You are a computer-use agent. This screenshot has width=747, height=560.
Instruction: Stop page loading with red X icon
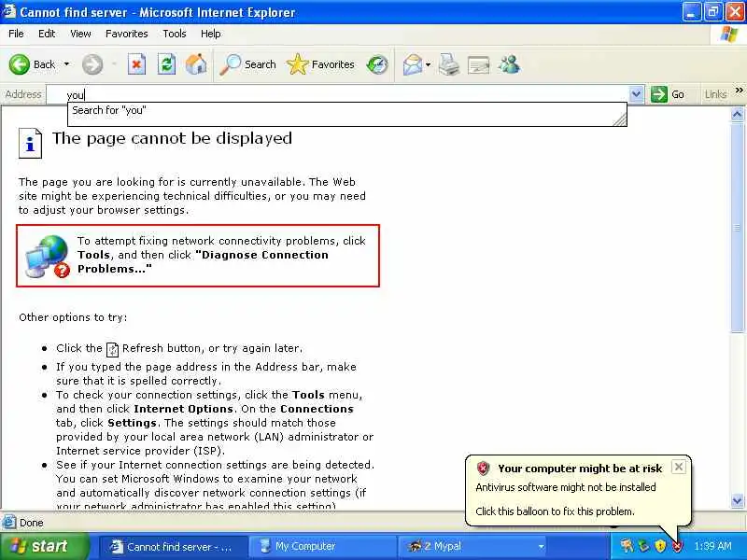point(136,64)
